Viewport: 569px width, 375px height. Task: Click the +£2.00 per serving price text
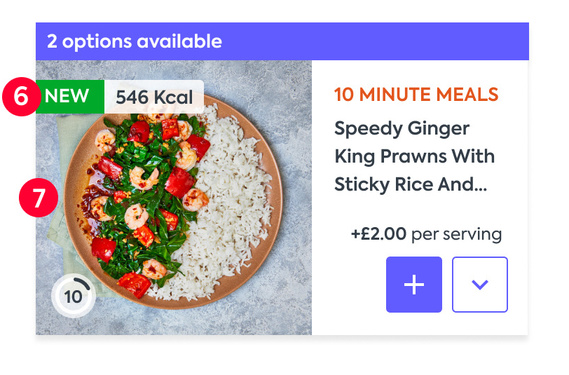(x=426, y=234)
